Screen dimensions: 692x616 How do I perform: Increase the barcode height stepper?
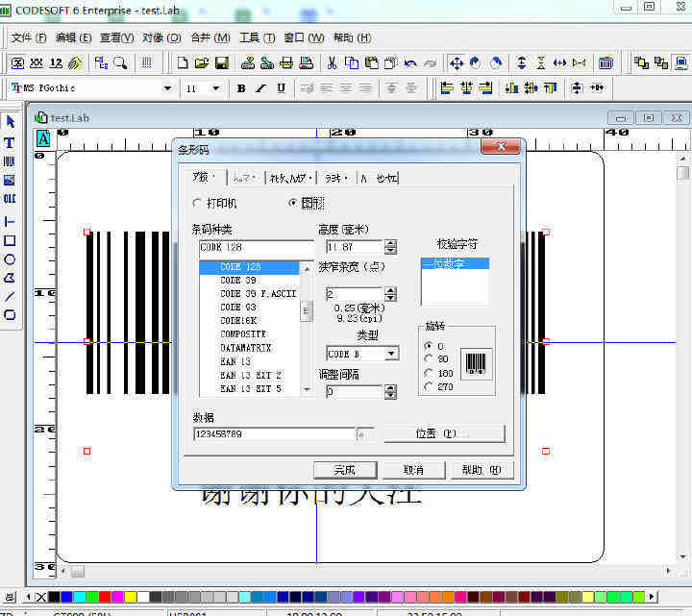tap(390, 243)
